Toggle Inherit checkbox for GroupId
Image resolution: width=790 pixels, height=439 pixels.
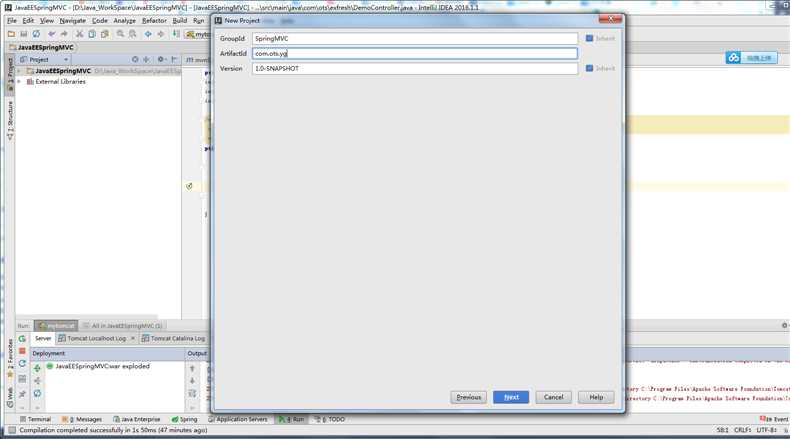tap(589, 38)
